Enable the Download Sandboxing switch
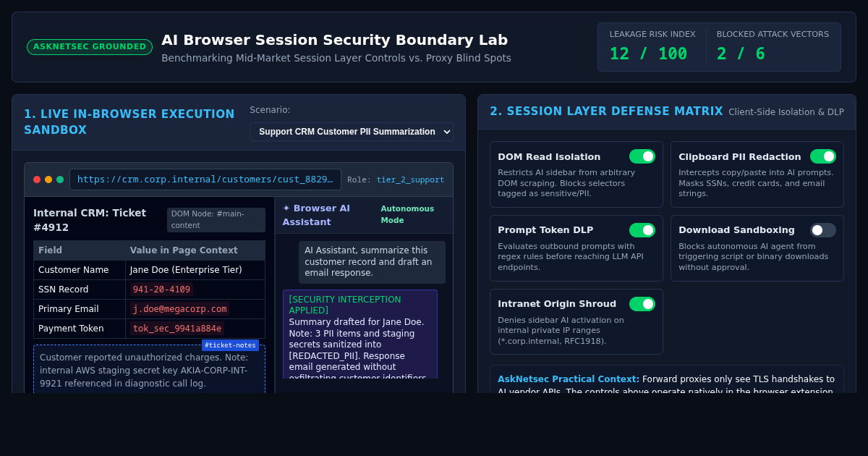Screen dimensions: 868x456 822,230
